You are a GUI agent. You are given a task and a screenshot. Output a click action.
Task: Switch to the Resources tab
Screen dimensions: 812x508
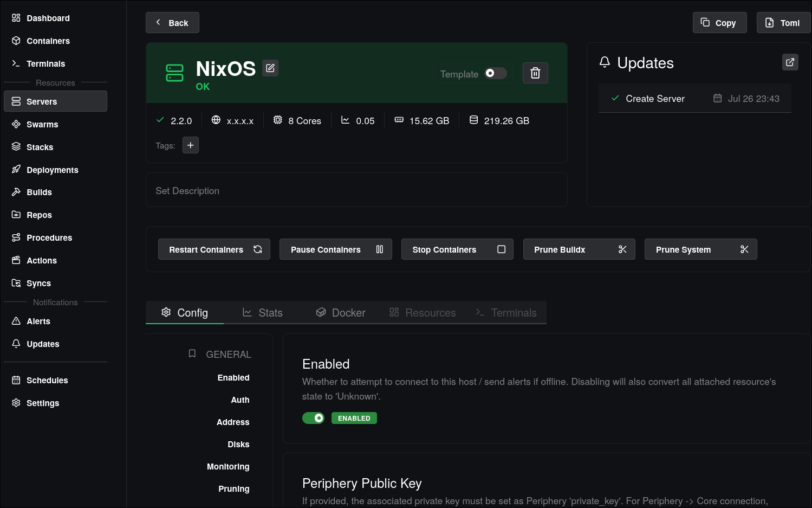pyautogui.click(x=423, y=312)
